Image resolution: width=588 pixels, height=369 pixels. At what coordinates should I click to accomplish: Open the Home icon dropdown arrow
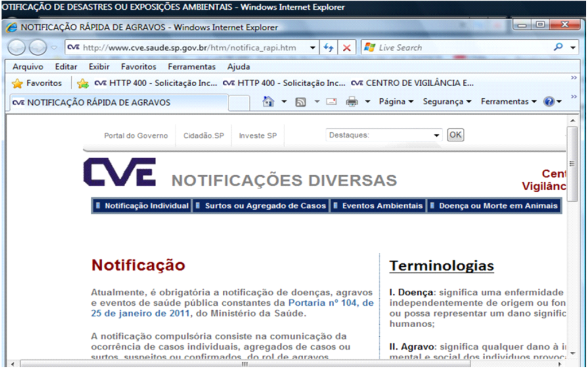[284, 101]
